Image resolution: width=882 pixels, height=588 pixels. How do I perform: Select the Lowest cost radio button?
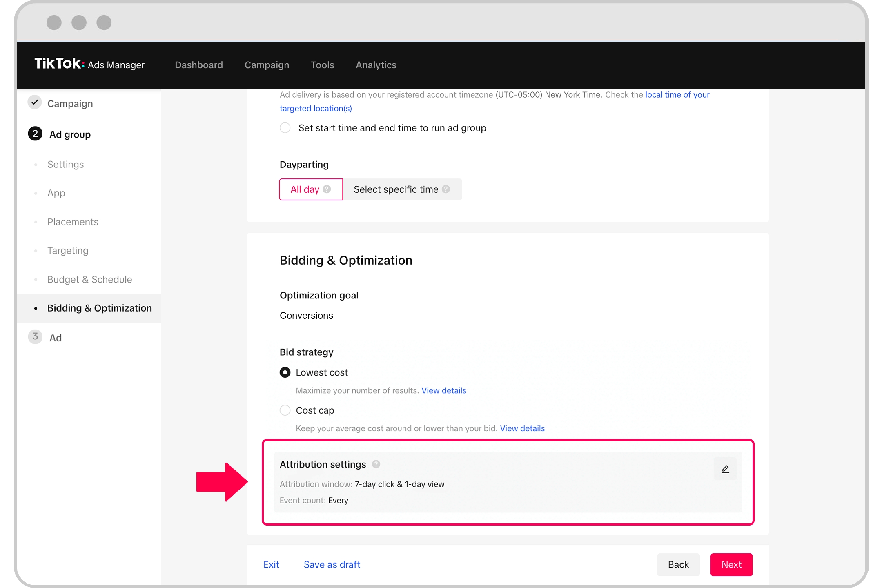[285, 372]
